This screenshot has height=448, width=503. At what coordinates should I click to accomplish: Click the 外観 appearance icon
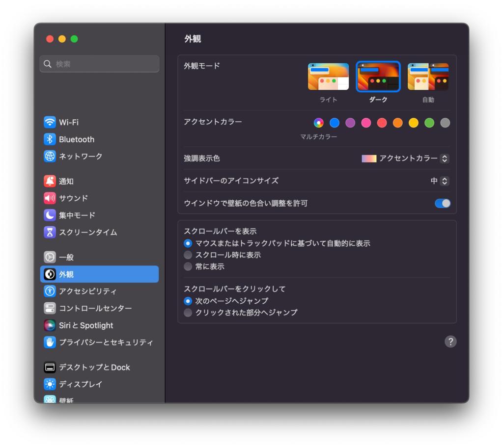(50, 274)
